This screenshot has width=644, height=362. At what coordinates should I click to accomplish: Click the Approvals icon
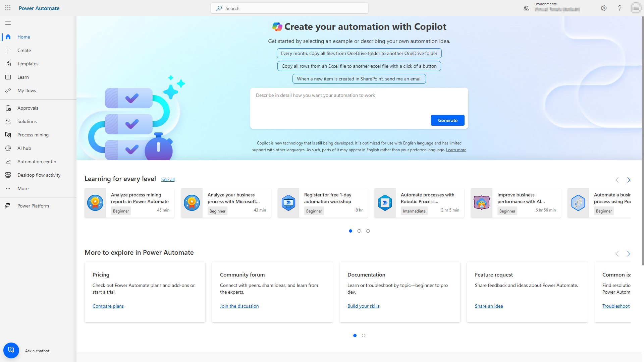(x=8, y=108)
